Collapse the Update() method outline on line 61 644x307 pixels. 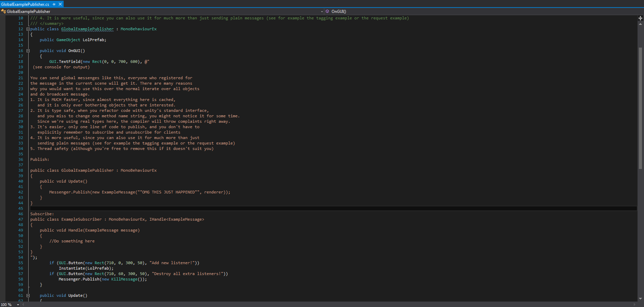[28, 295]
